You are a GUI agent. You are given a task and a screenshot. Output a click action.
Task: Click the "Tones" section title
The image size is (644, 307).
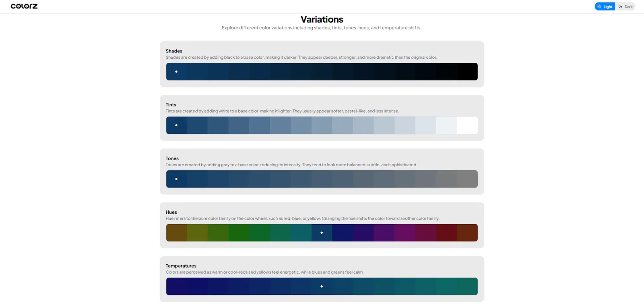click(x=172, y=159)
